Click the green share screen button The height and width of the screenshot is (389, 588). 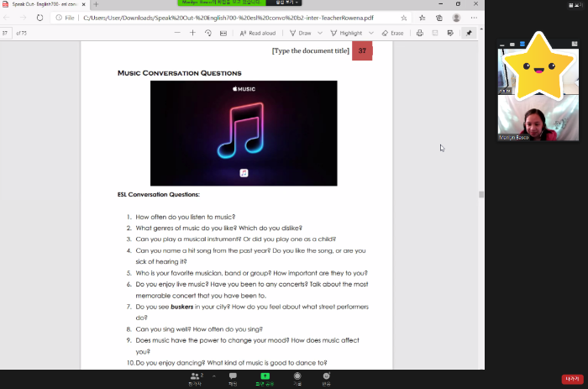(265, 379)
